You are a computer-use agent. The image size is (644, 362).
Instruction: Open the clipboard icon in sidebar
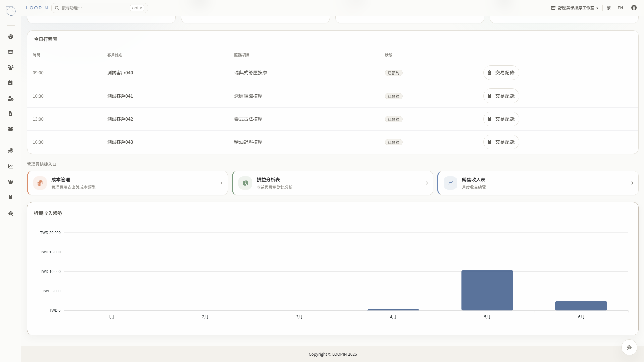tap(11, 197)
